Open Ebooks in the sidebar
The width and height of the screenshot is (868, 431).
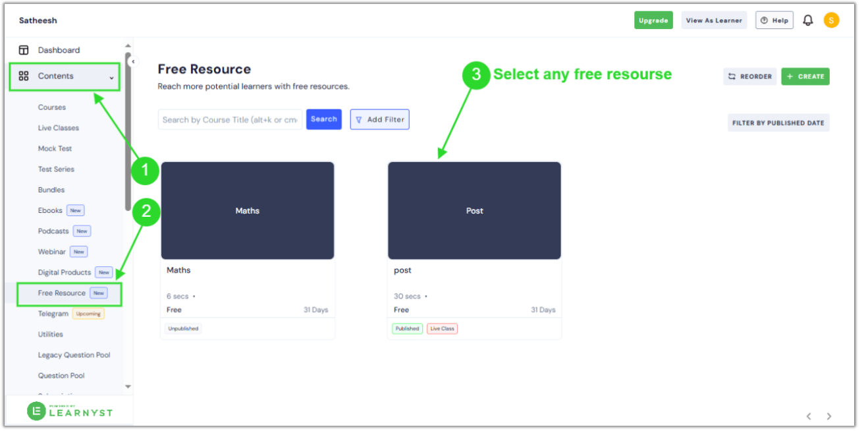[50, 210]
